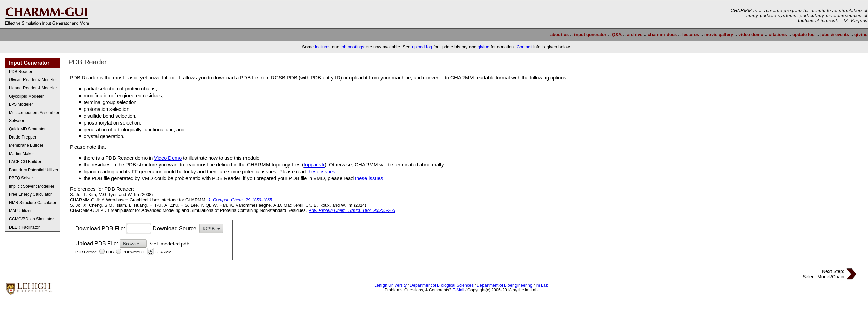Open Multicomponent Assembler in the sidebar

tap(34, 113)
